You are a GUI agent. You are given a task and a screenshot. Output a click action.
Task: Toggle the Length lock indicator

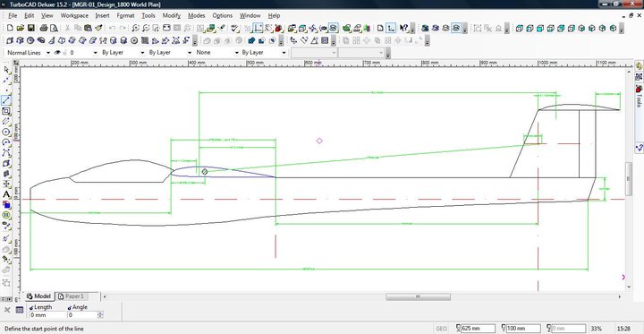(x=31, y=307)
